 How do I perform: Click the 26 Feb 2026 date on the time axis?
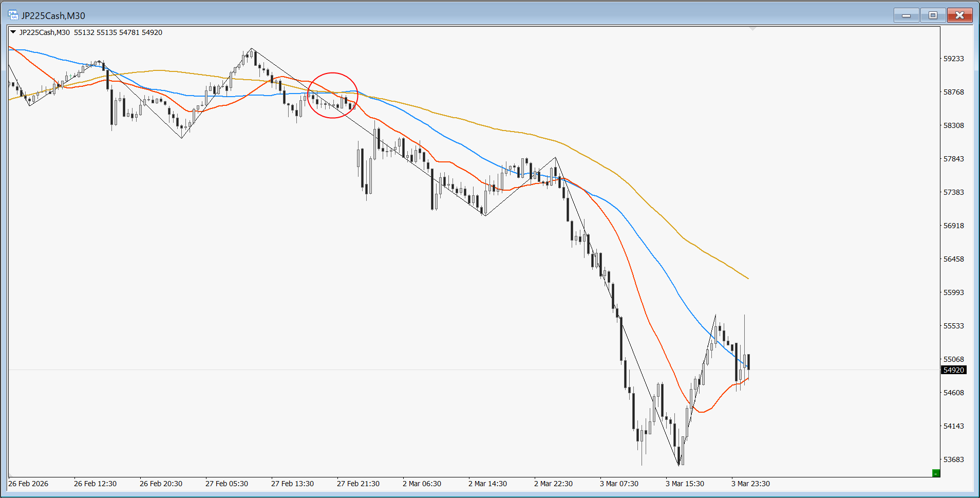(28, 484)
